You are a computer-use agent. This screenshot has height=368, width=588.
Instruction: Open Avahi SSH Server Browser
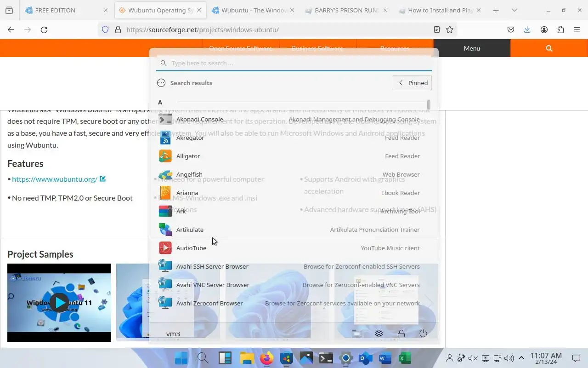[x=289, y=266]
